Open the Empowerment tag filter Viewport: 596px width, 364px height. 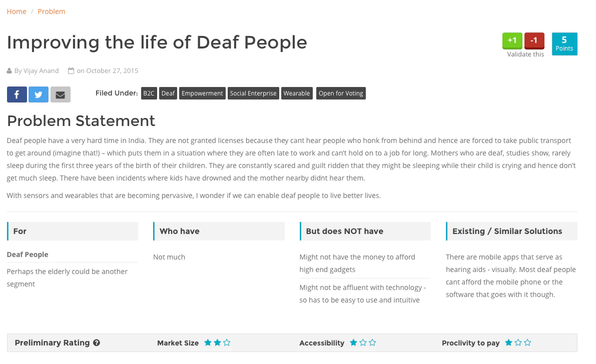[202, 93]
